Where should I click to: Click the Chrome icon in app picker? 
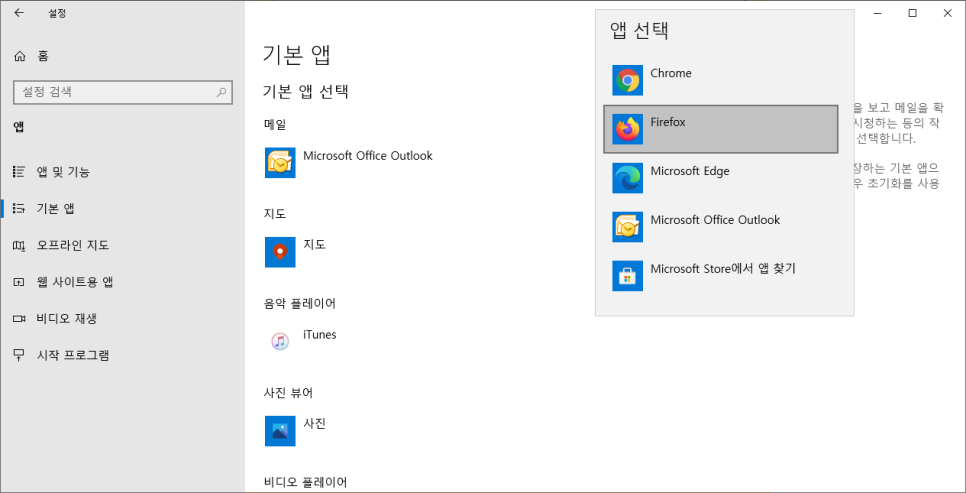[x=627, y=80]
